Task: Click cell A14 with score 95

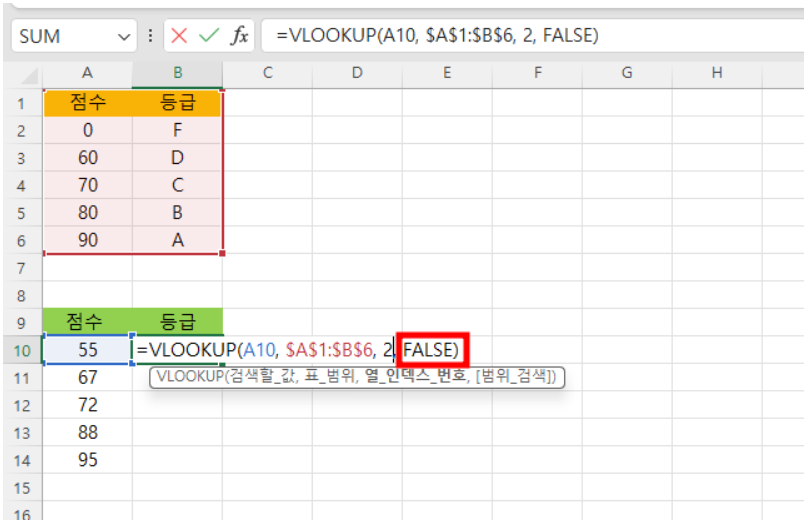Action: pos(88,460)
